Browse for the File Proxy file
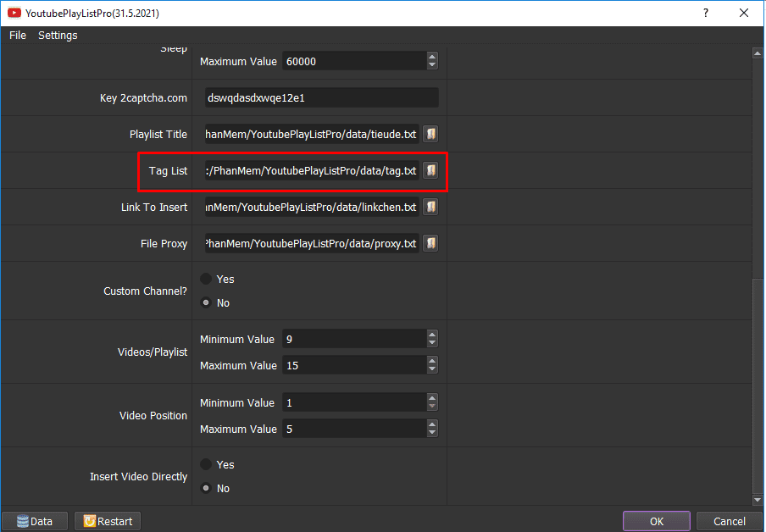Viewport: 766px width, 532px height. [x=430, y=243]
